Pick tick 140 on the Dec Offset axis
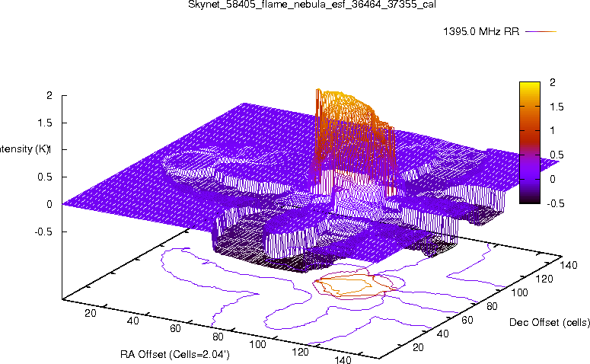The height and width of the screenshot is (364, 590). [569, 265]
